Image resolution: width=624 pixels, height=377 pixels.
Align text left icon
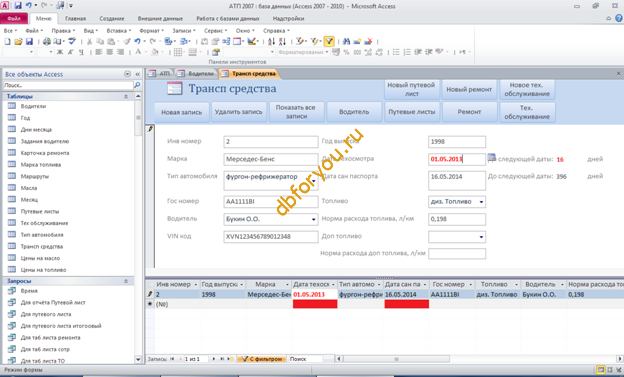click(99, 52)
